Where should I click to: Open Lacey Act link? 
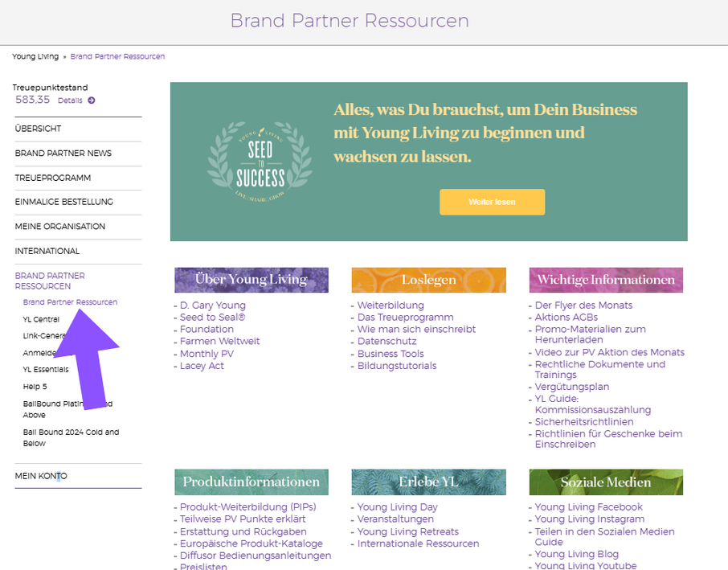pyautogui.click(x=202, y=366)
